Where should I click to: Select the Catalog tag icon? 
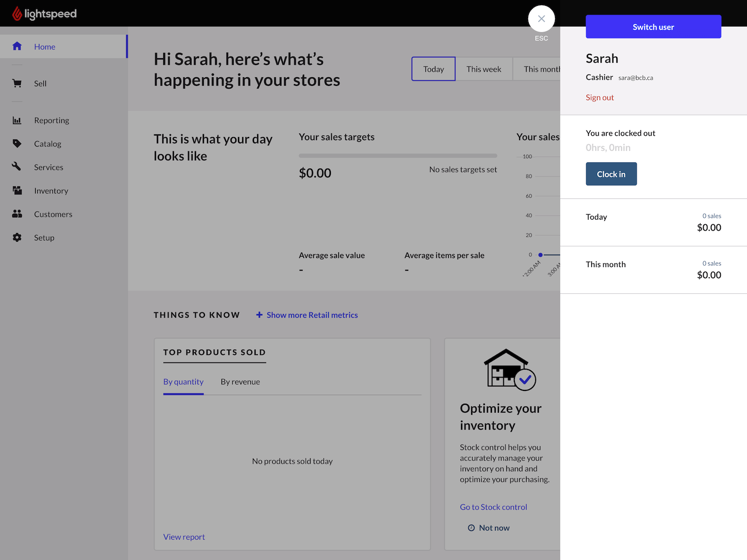pos(17,144)
